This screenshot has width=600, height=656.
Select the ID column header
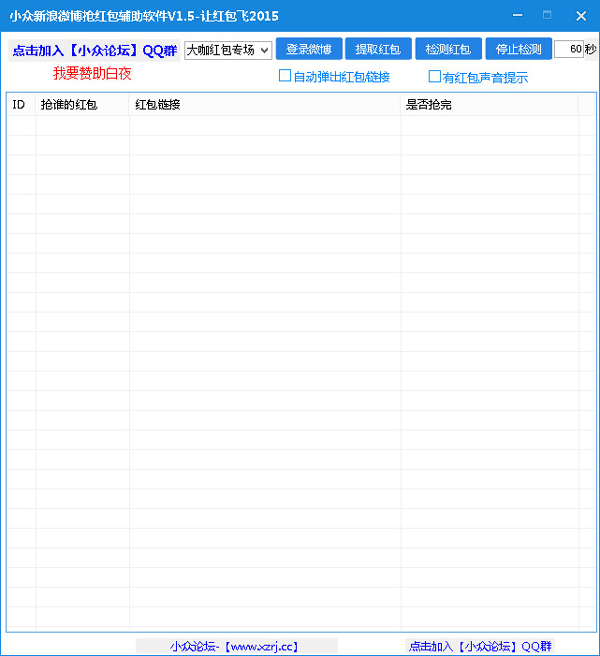tap(20, 104)
